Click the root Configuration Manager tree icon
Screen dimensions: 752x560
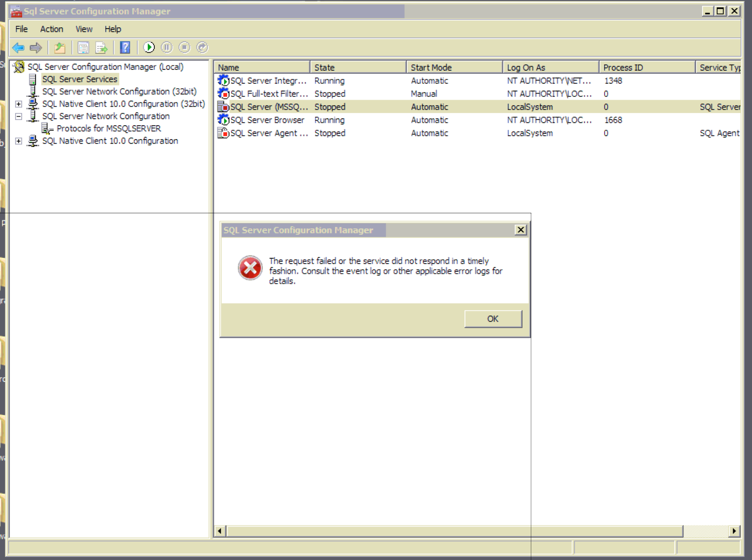tap(19, 67)
